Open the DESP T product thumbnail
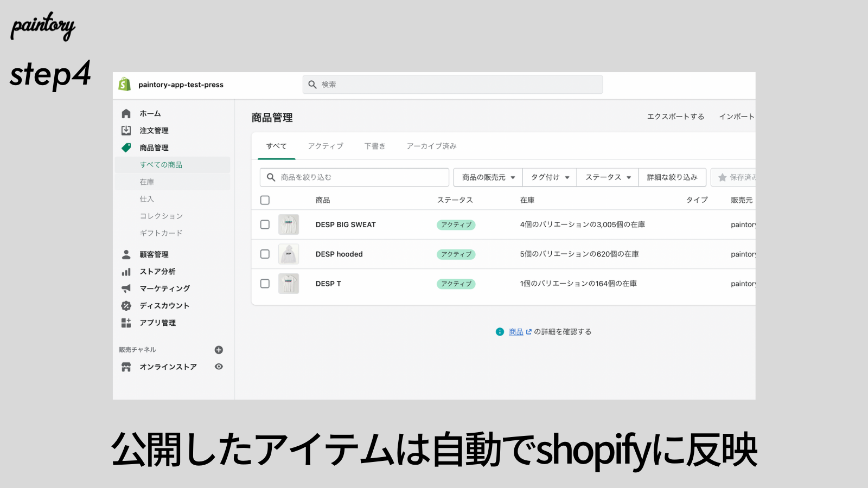868x488 pixels. coord(289,284)
